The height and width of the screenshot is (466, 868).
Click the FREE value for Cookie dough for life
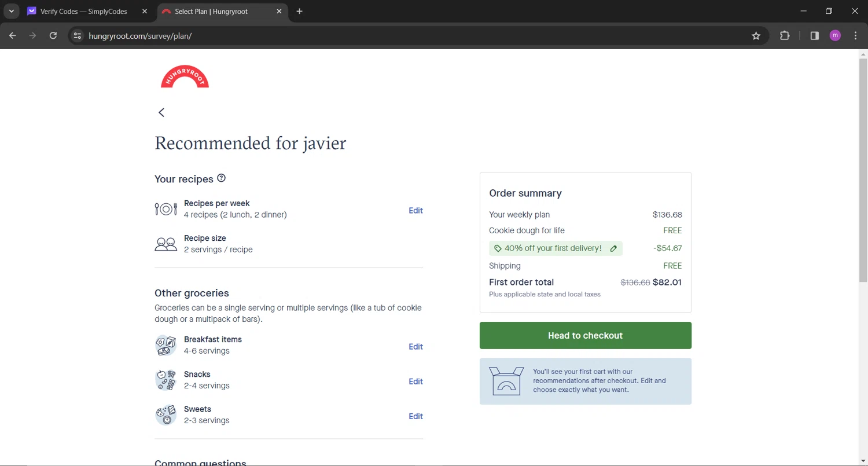pos(672,230)
